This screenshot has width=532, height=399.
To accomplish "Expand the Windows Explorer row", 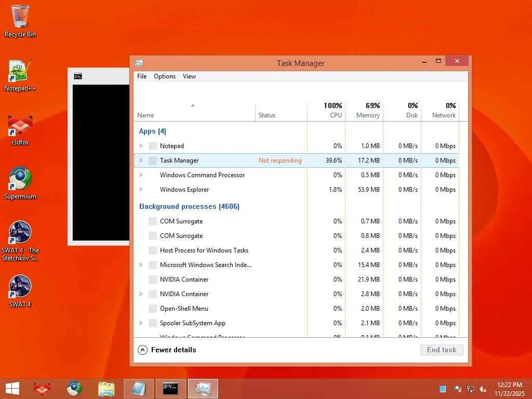I will [x=141, y=190].
